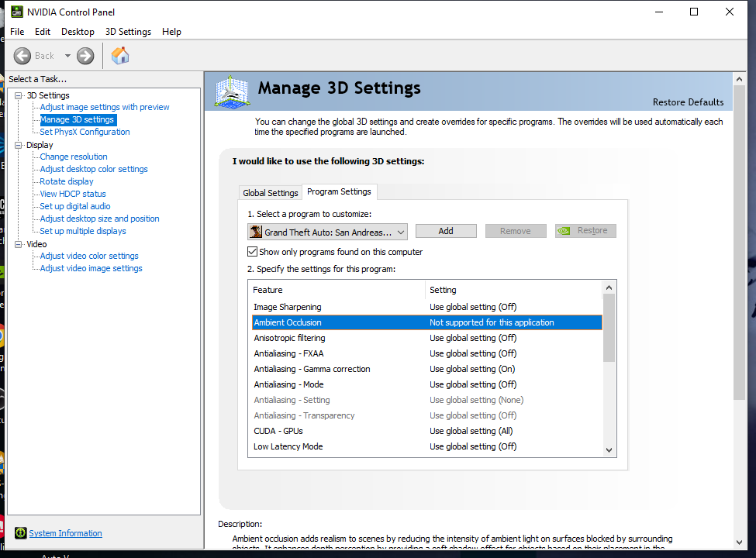This screenshot has width=756, height=558.
Task: Click the main panel scroll-up arrow
Action: [739, 78]
